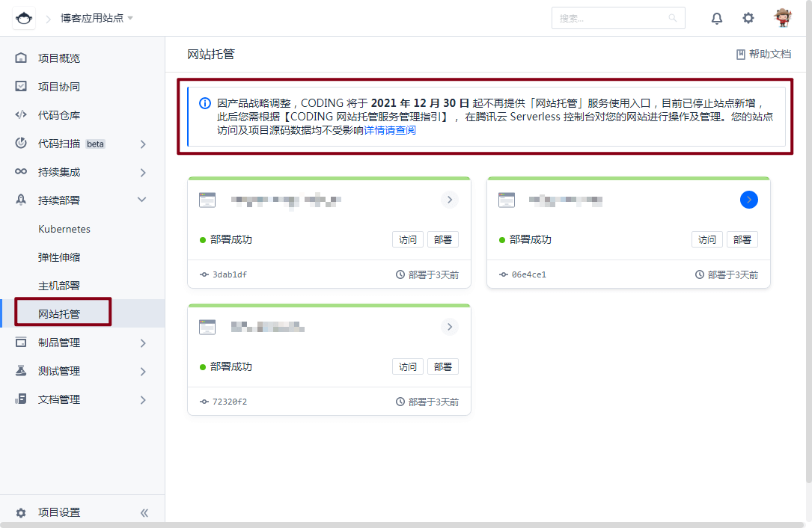Click the beta badge next to 代码扫描
This screenshot has width=812, height=528.
[x=95, y=144]
